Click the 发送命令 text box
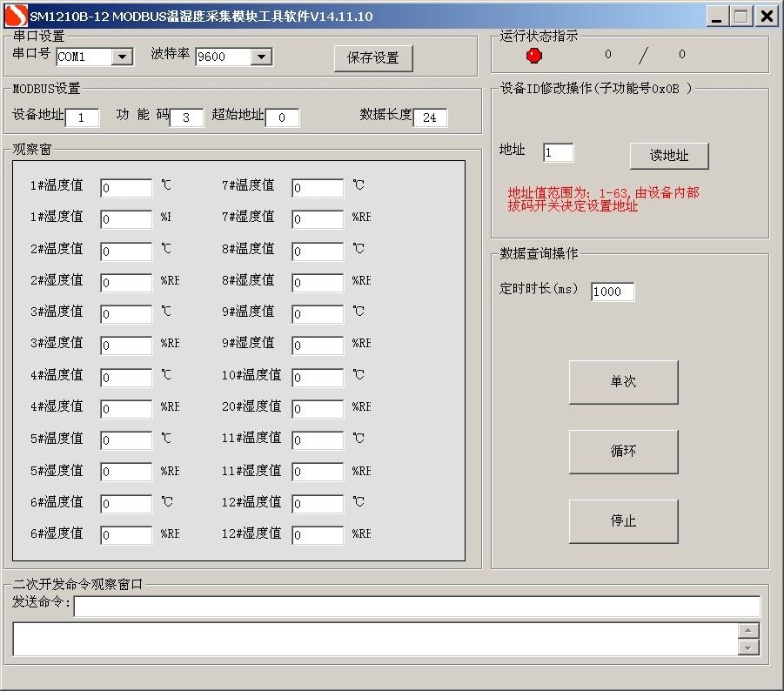The height and width of the screenshot is (691, 784). point(417,607)
